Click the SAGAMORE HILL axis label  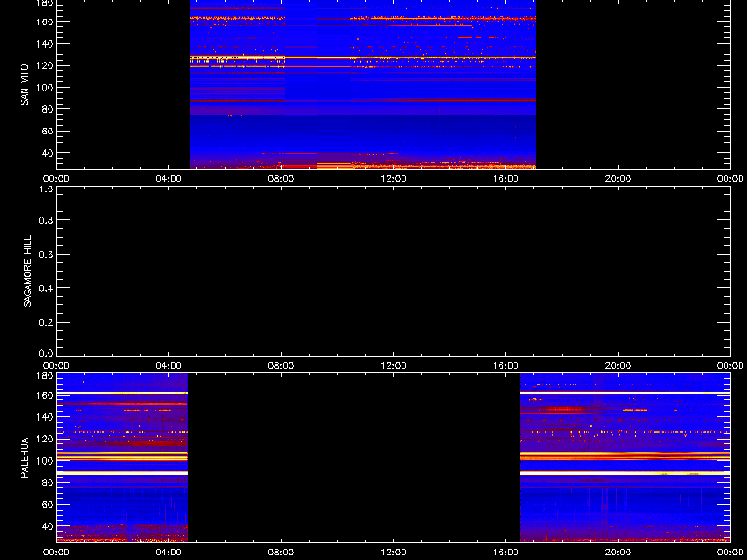(x=28, y=271)
